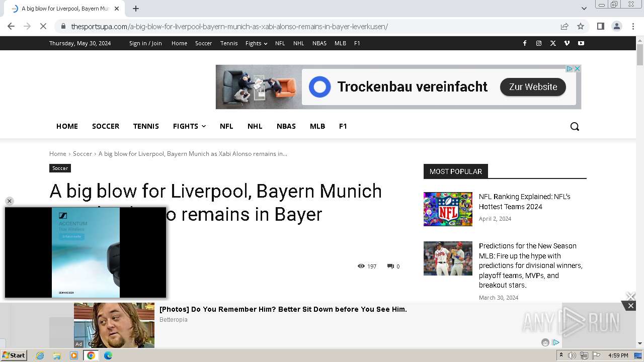Open the YouTube icon in top bar

point(581,43)
